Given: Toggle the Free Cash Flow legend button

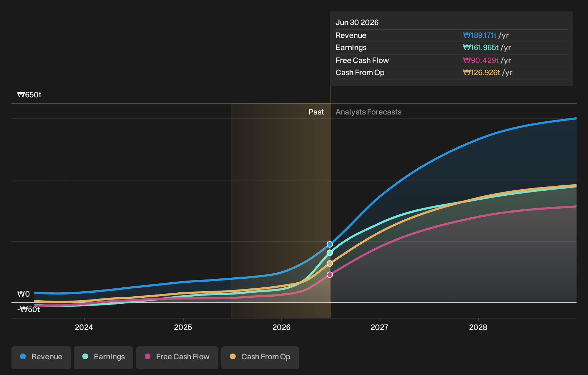Looking at the screenshot, I should click(177, 357).
